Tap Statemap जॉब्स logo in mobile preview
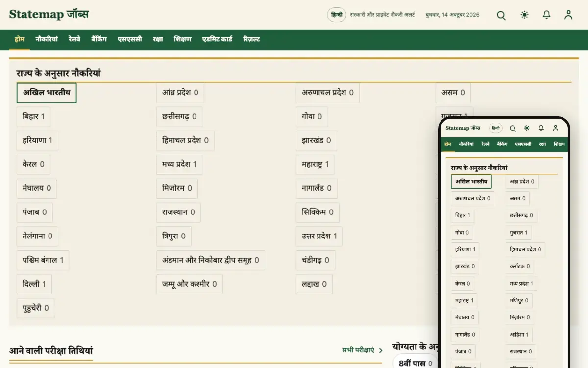Image resolution: width=588 pixels, height=368 pixels. (463, 128)
